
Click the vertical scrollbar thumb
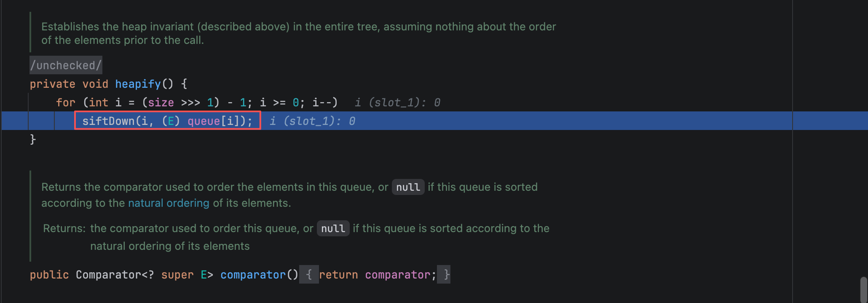click(x=863, y=289)
